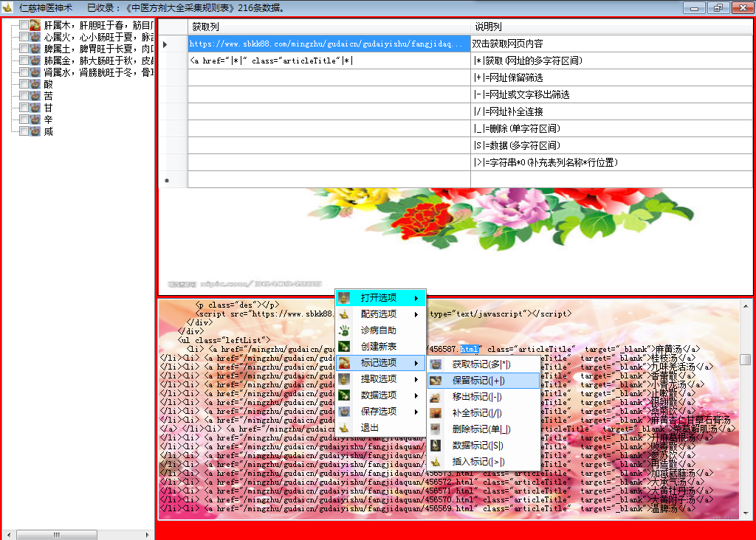Viewport: 756px width, 540px height.
Task: Choose 诊病自助 from context menu
Action: point(379,330)
